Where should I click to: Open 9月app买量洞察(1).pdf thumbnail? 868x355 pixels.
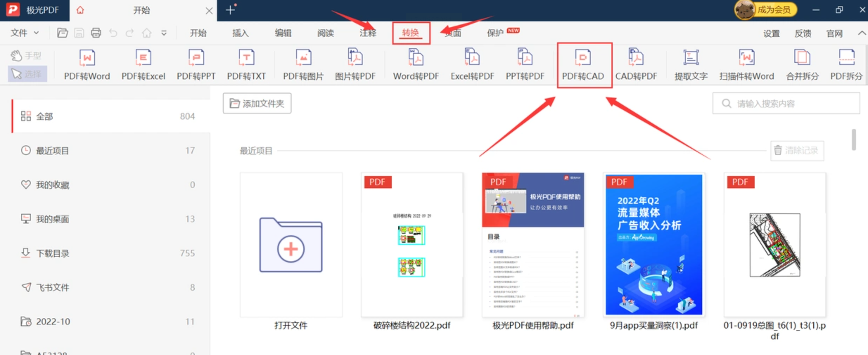click(654, 245)
